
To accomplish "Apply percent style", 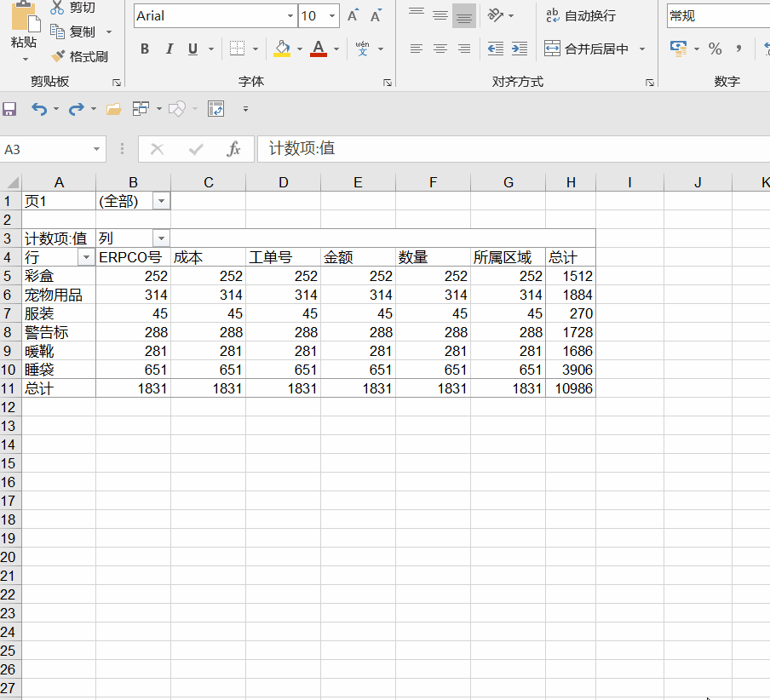I will [x=715, y=49].
